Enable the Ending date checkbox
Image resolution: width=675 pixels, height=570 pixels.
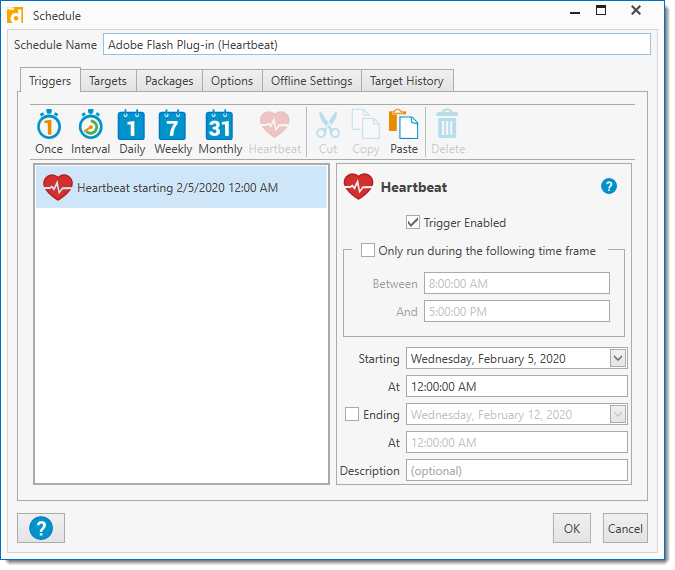352,415
